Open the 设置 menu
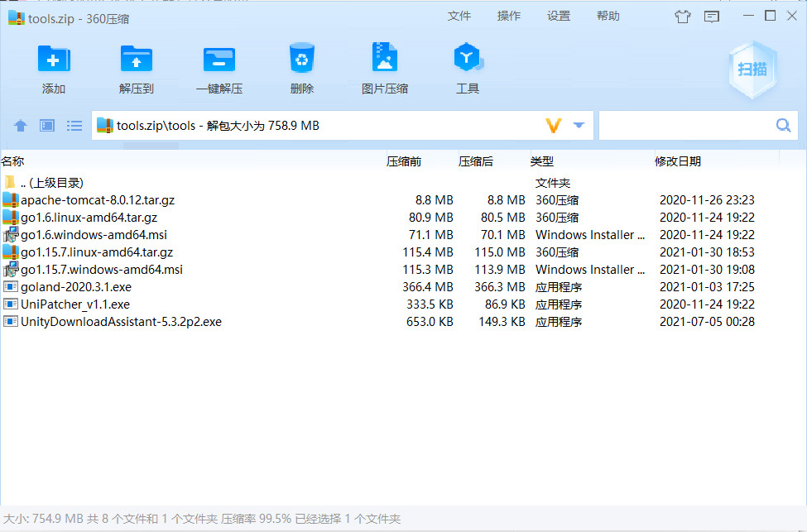Image resolution: width=807 pixels, height=532 pixels. 559,16
